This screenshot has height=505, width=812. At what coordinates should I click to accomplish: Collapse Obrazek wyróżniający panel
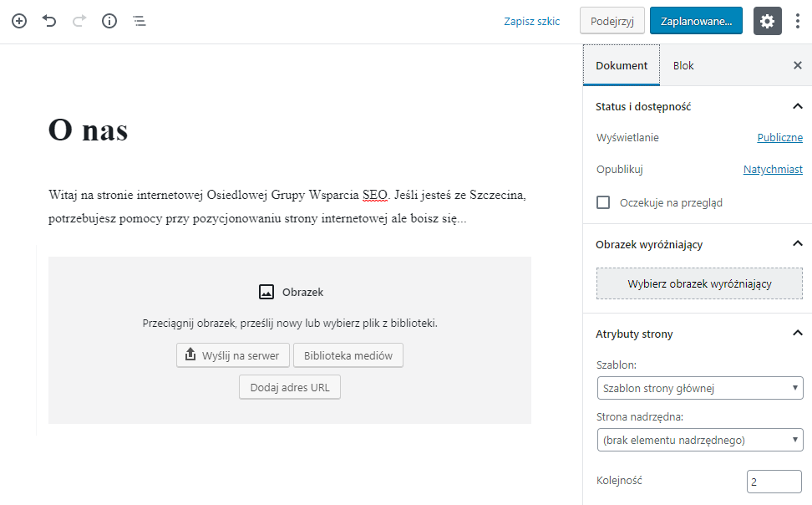click(798, 243)
